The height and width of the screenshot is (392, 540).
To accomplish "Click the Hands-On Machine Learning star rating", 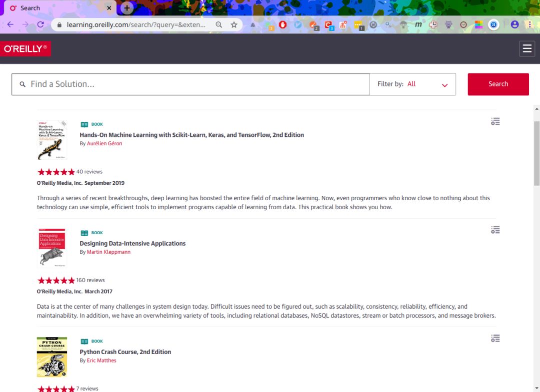I will (x=56, y=172).
